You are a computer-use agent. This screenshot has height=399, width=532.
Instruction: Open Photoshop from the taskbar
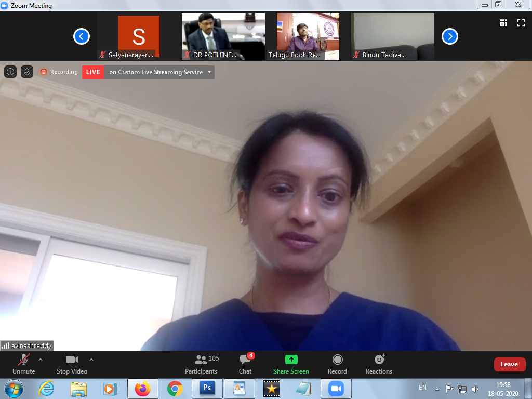coord(207,388)
